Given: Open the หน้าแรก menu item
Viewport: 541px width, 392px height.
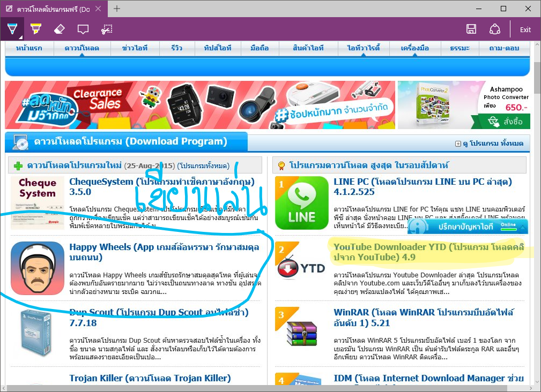Looking at the screenshot, I should (x=29, y=48).
